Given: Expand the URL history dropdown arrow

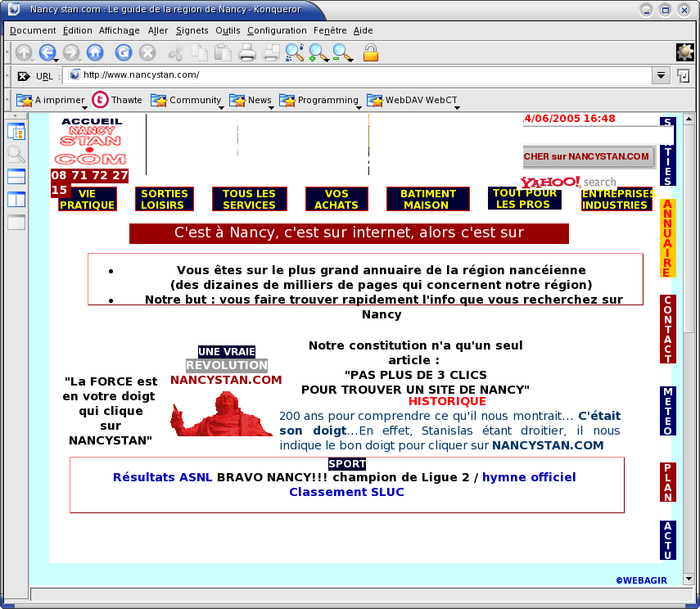Looking at the screenshot, I should pyautogui.click(x=662, y=75).
